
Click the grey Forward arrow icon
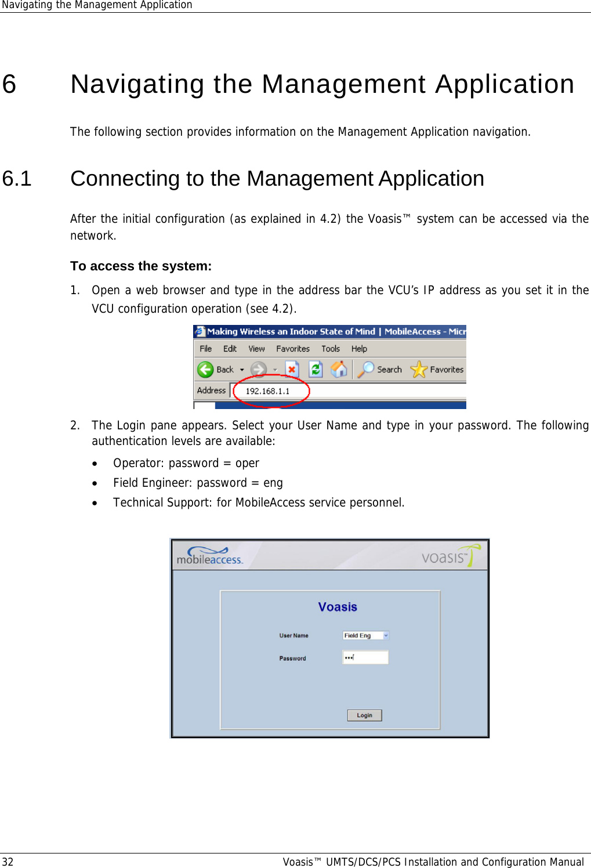[259, 370]
